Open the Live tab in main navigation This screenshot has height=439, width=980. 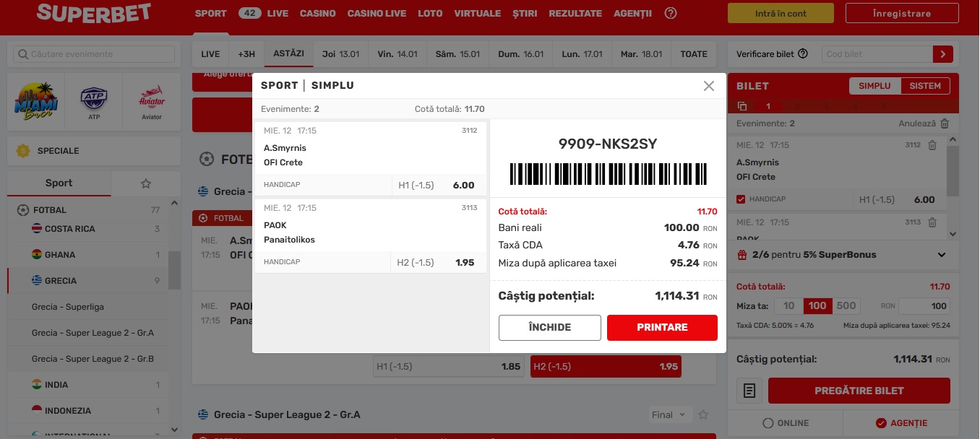[278, 13]
